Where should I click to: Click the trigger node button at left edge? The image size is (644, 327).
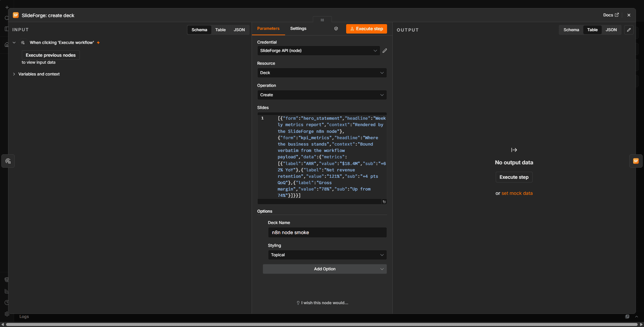[x=8, y=161]
